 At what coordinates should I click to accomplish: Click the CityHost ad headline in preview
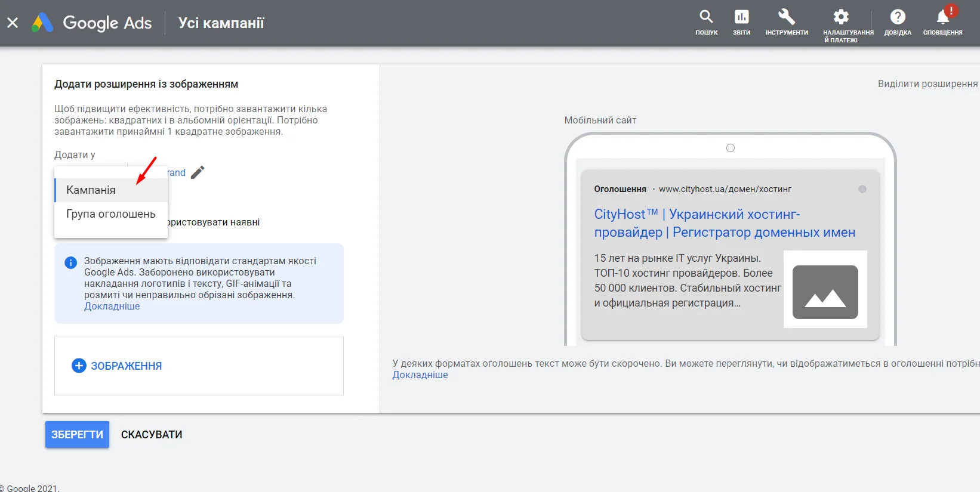pos(725,223)
